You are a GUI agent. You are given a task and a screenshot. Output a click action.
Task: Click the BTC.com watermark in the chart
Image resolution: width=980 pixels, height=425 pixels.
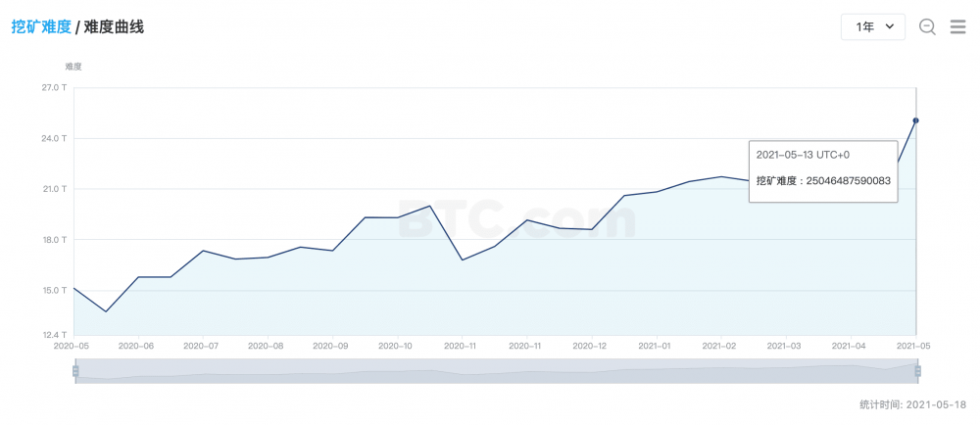click(516, 221)
